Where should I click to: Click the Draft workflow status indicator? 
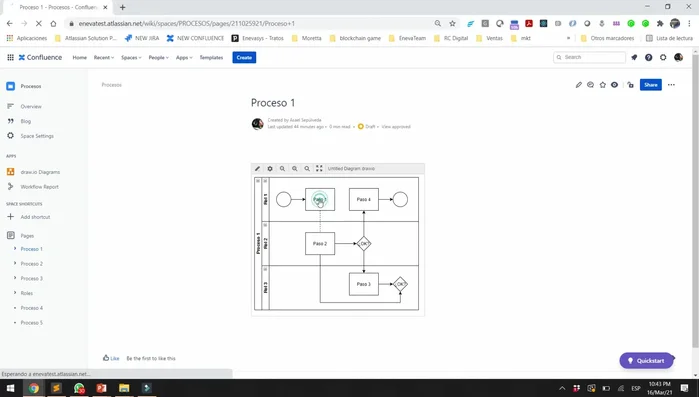tap(366, 127)
